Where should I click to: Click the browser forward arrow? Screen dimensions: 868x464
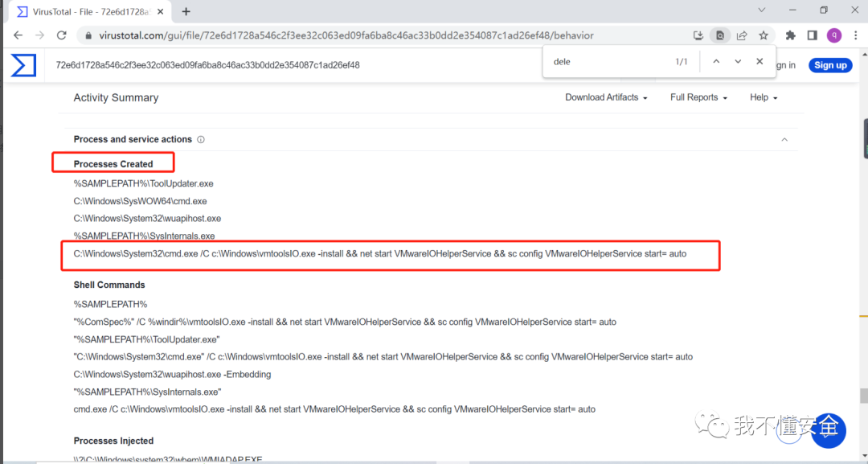[40, 35]
